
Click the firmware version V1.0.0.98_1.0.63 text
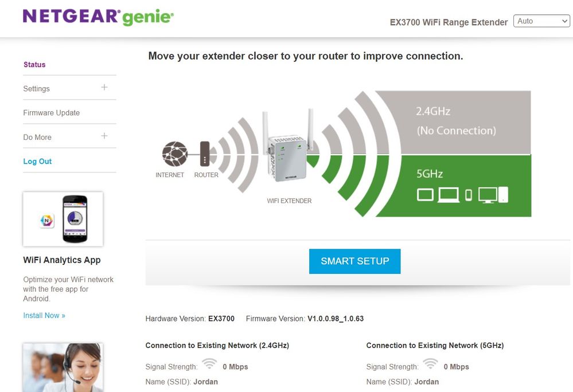pos(336,319)
